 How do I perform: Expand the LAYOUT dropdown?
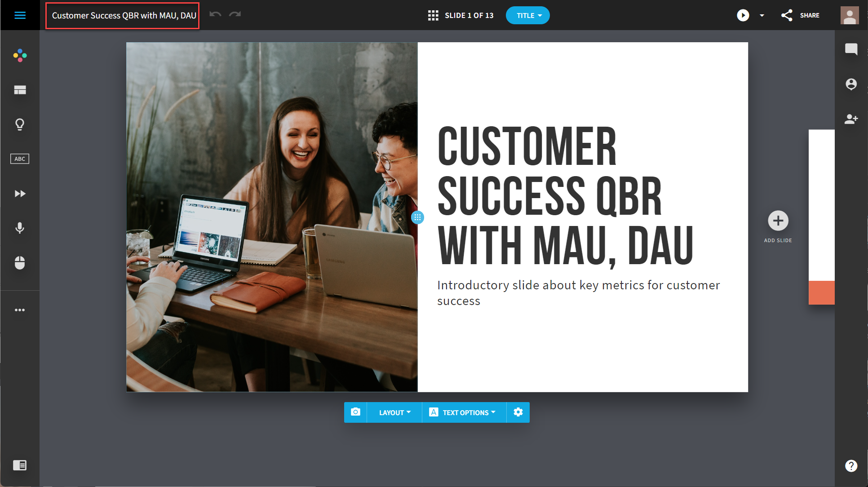(x=394, y=412)
